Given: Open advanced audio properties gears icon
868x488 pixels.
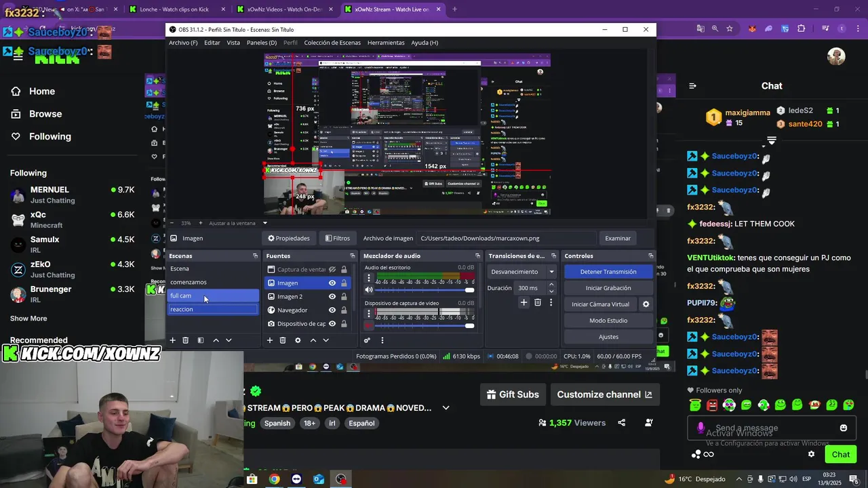Looking at the screenshot, I should (367, 340).
